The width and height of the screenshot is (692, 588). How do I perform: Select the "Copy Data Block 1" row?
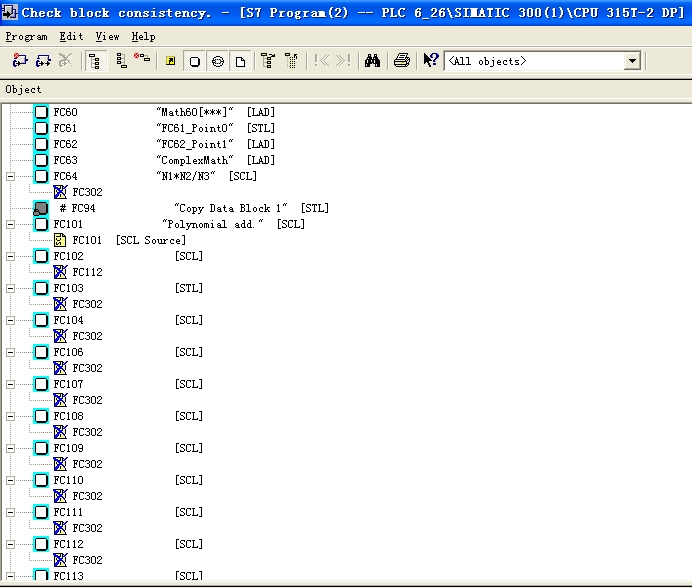(x=194, y=208)
